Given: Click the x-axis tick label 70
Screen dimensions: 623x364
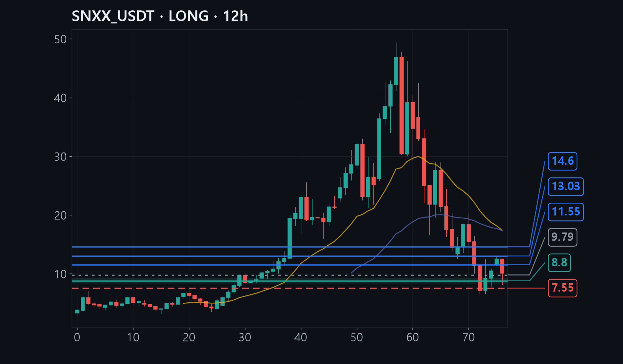Looking at the screenshot, I should point(469,338).
